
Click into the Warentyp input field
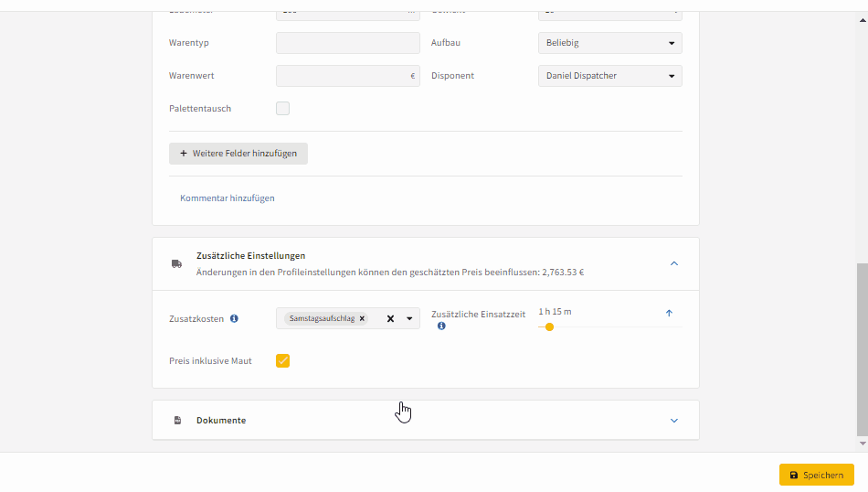(x=347, y=43)
